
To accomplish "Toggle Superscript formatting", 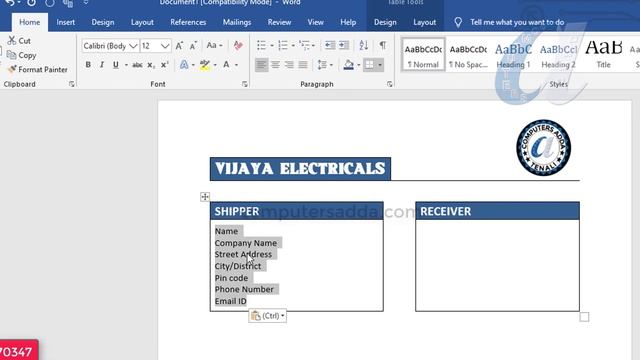I will pos(164,64).
